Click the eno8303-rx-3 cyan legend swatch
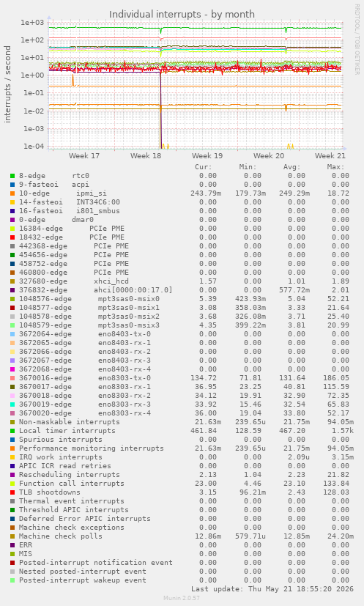 pos(12,404)
